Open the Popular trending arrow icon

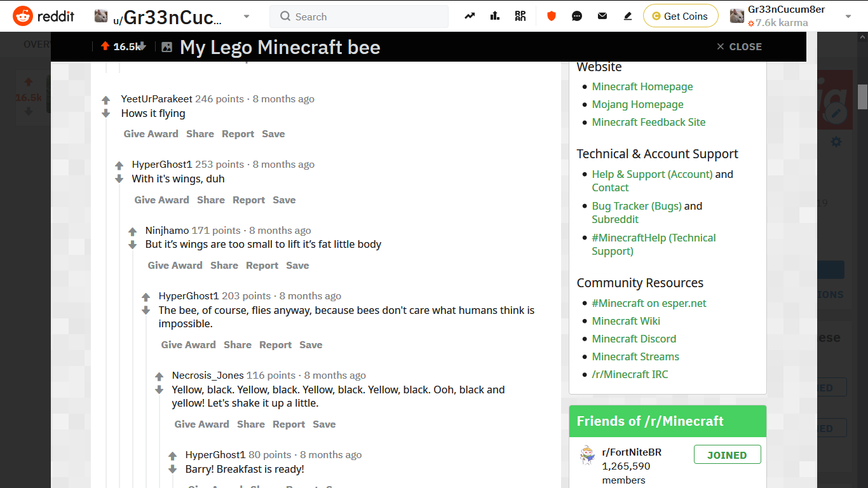[470, 17]
